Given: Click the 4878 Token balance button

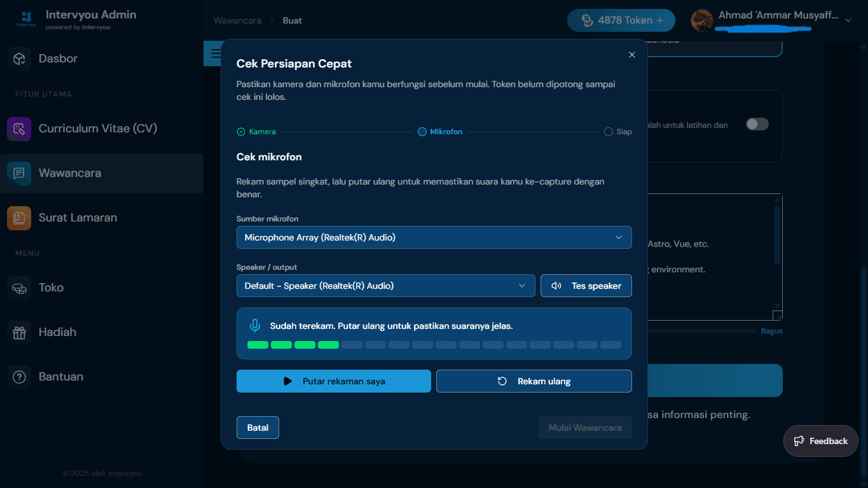Looking at the screenshot, I should 621,20.
